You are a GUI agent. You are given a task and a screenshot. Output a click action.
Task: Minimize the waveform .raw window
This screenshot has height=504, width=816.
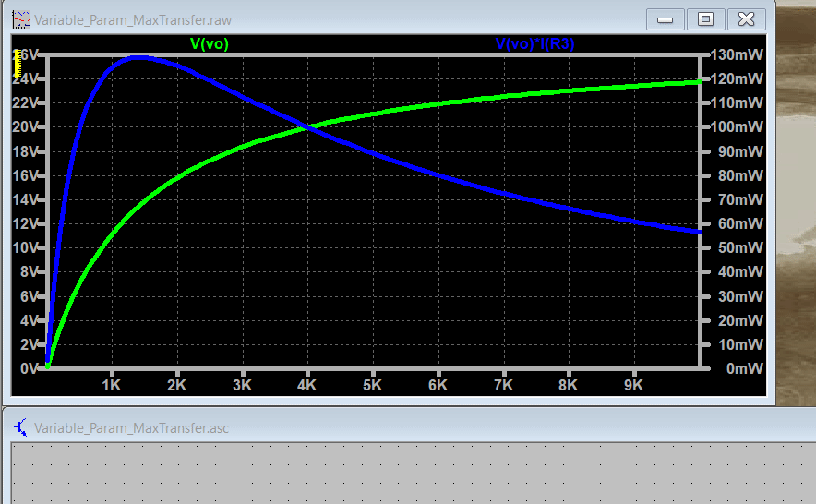(x=665, y=18)
